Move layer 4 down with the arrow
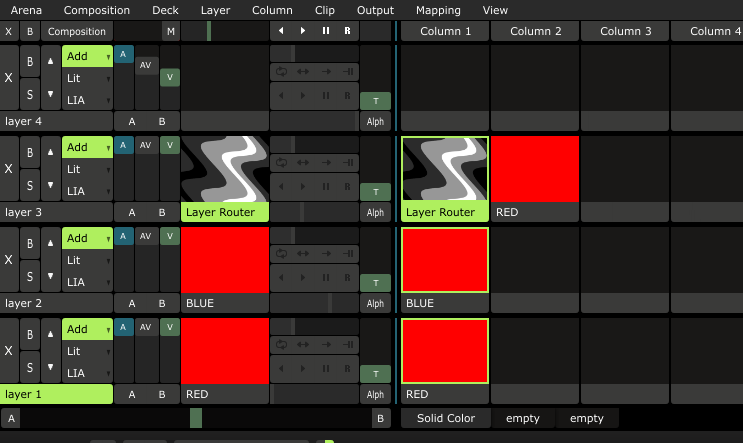 click(51, 94)
